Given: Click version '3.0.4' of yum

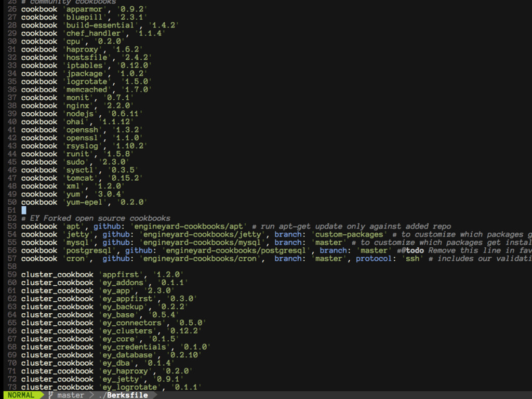Looking at the screenshot, I should click(x=109, y=194).
